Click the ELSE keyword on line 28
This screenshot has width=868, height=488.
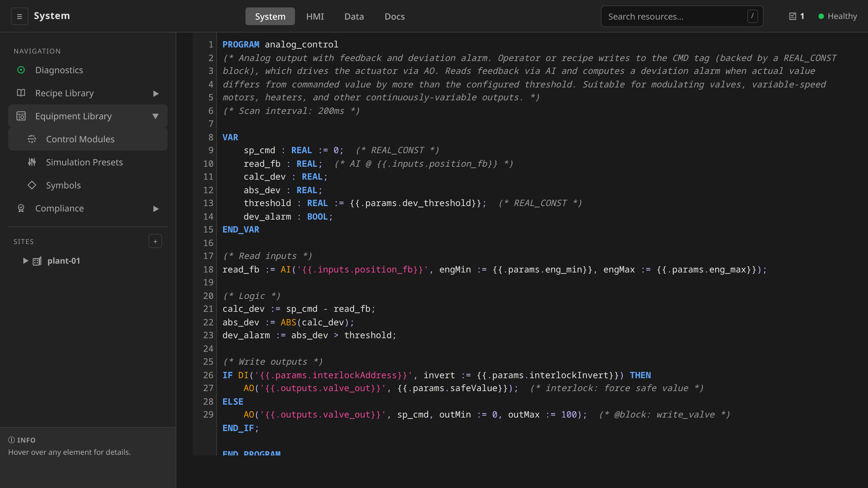click(233, 402)
